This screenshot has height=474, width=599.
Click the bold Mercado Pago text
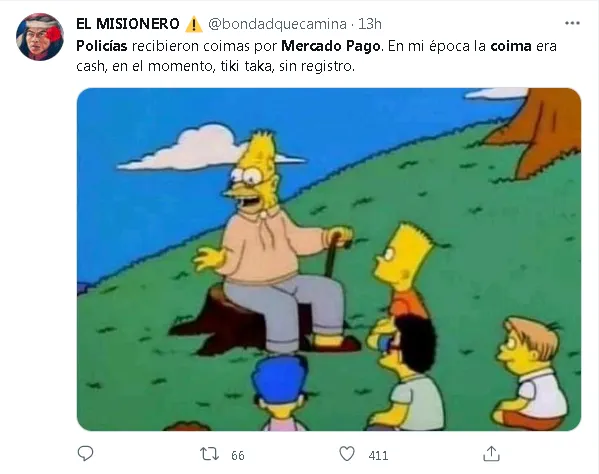pos(331,46)
